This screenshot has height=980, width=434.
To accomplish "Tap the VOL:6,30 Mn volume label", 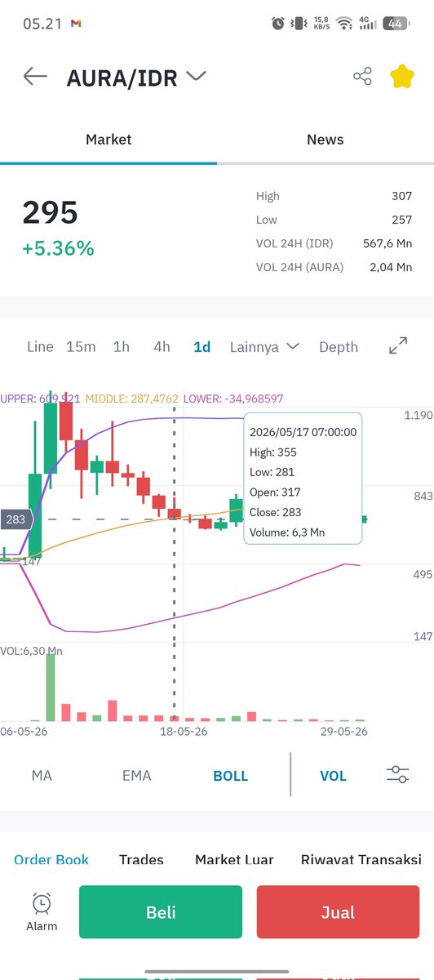I will [31, 651].
